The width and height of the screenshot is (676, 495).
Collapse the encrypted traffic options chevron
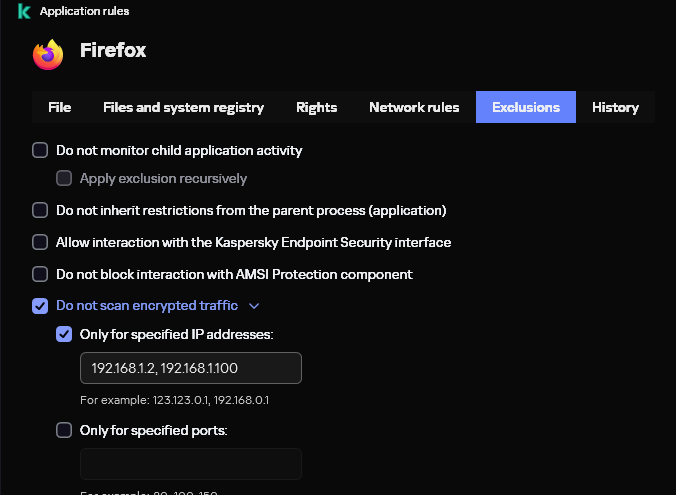[254, 306]
